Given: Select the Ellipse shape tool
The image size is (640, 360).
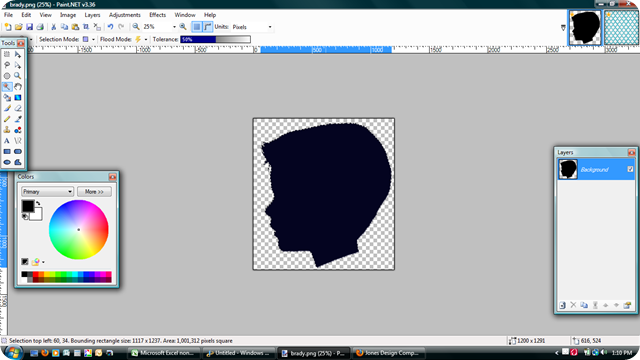Looking at the screenshot, I should coord(7,162).
